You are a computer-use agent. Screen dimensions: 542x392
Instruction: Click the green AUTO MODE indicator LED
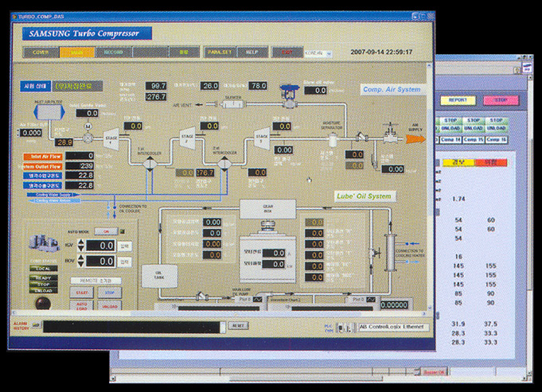pyautogui.click(x=122, y=231)
